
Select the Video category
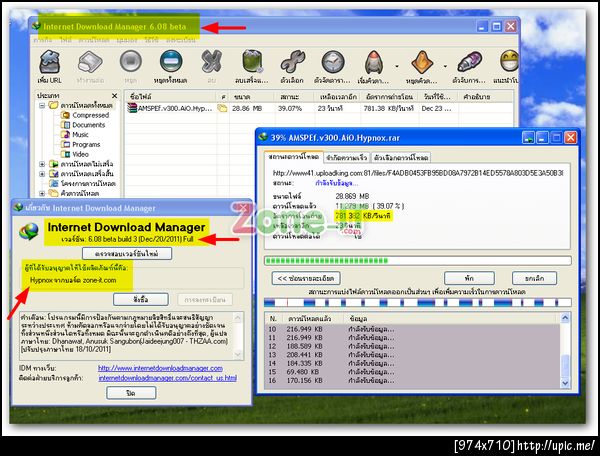tap(80, 154)
